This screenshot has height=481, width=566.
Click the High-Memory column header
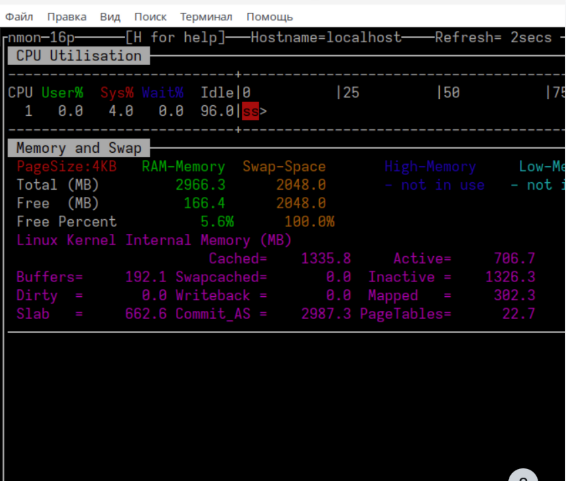pyautogui.click(x=430, y=166)
